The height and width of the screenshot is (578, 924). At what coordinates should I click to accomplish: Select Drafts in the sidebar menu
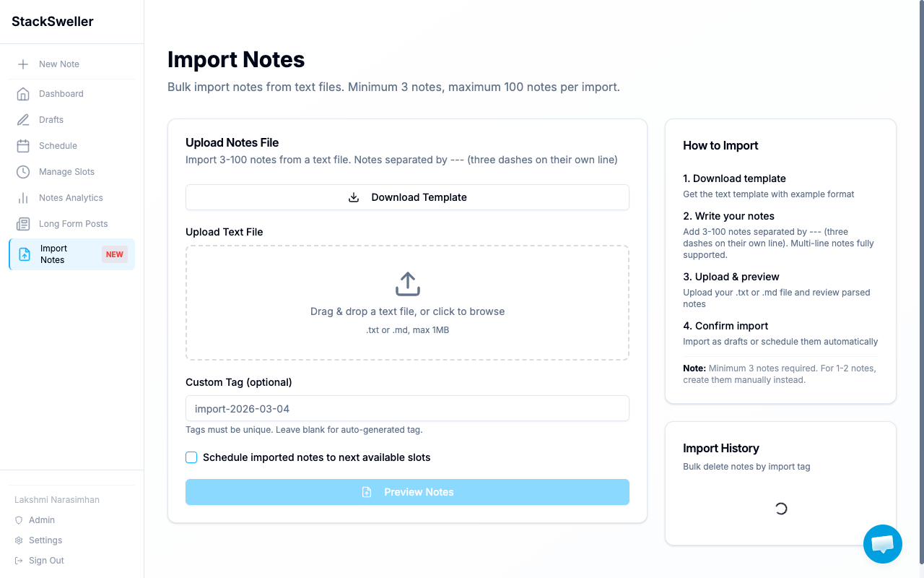pos(51,119)
